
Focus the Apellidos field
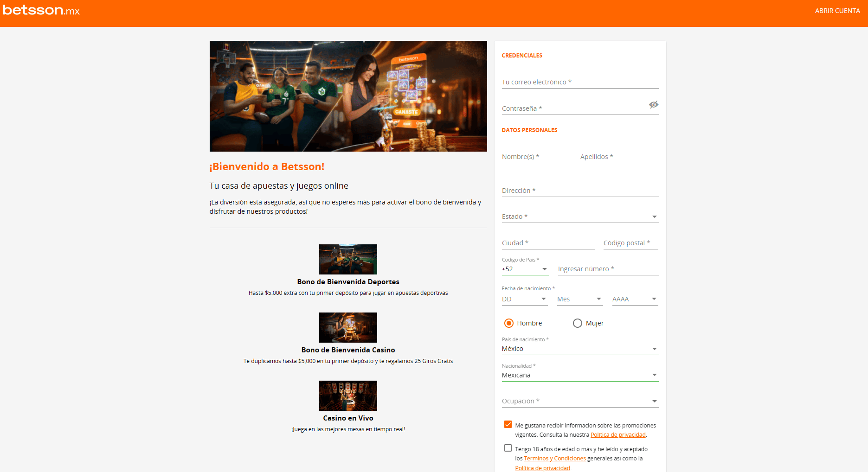[x=619, y=157]
